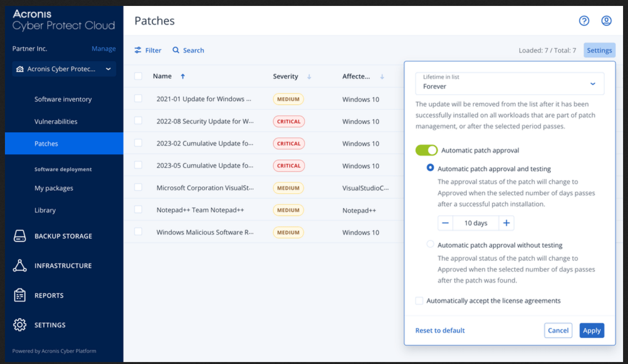Select Automatic patch approval without testing
The width and height of the screenshot is (628, 364).
430,245
